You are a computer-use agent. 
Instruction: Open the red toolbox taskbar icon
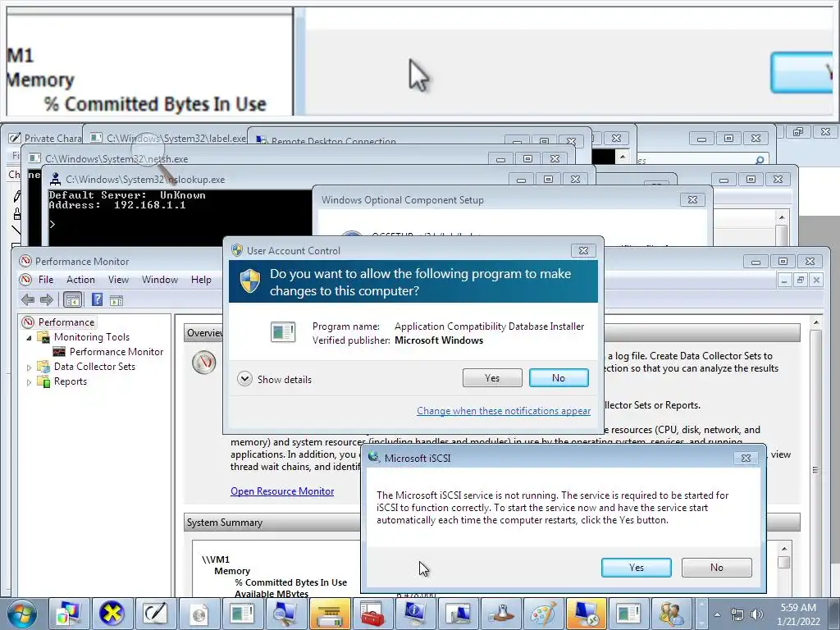(372, 614)
